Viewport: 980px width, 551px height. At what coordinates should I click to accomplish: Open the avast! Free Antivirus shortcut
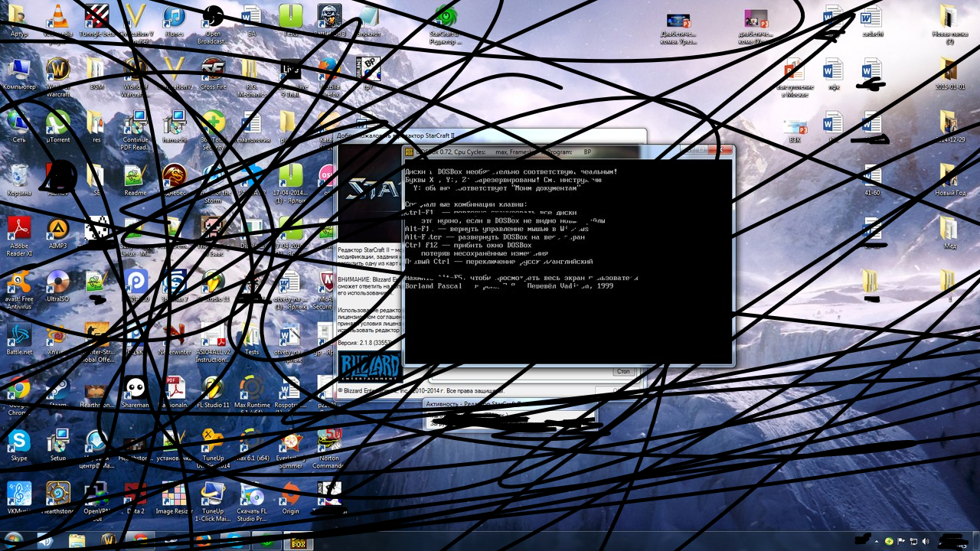pos(19,289)
